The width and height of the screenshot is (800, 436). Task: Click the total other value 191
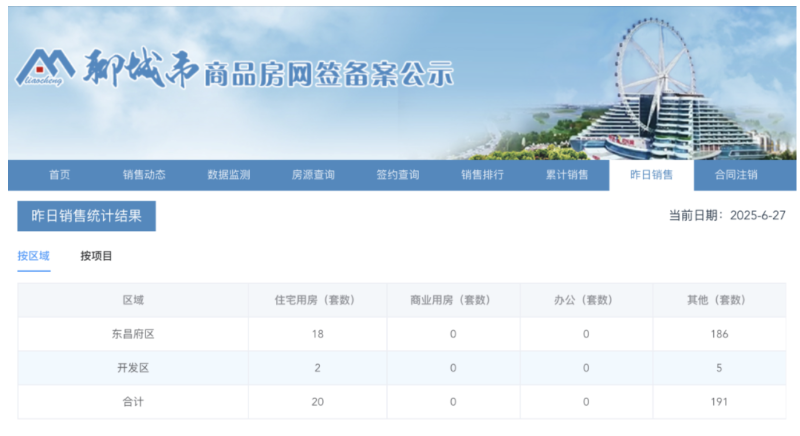point(719,402)
